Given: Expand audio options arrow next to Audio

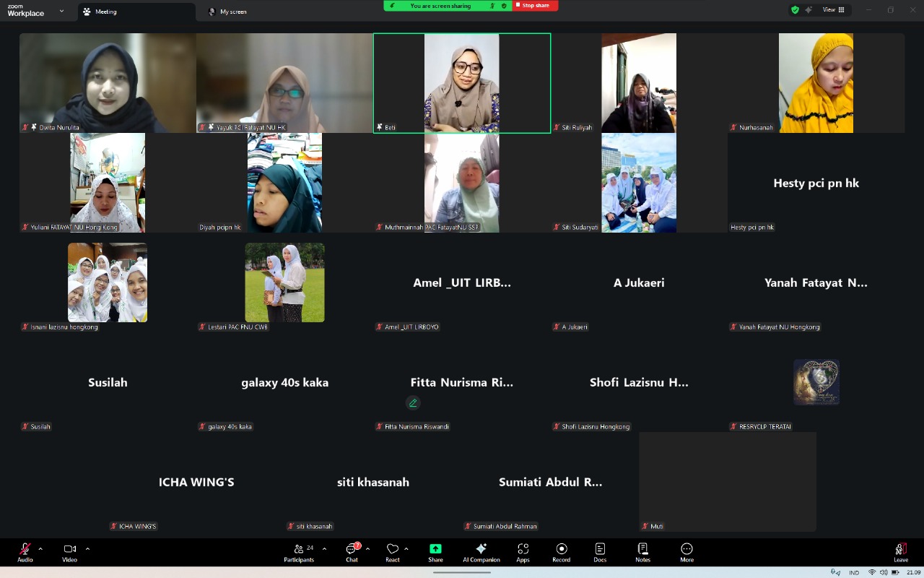Looking at the screenshot, I should point(40,548).
